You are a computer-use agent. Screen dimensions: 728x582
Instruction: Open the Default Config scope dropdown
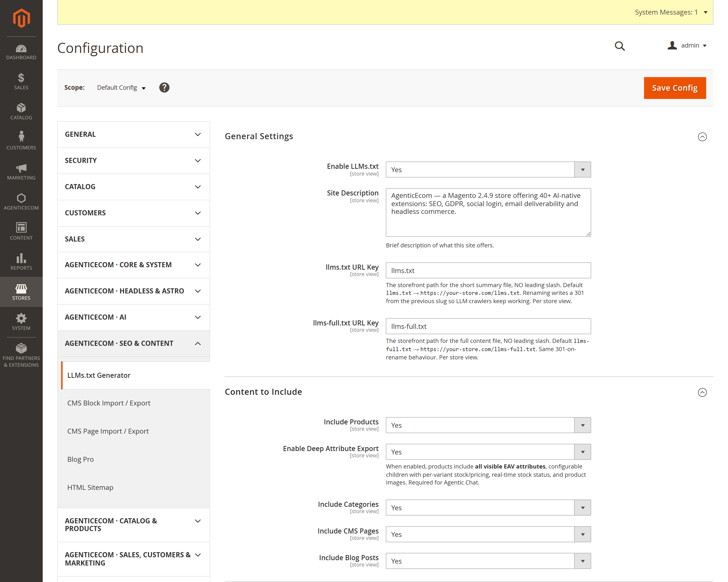pos(121,88)
